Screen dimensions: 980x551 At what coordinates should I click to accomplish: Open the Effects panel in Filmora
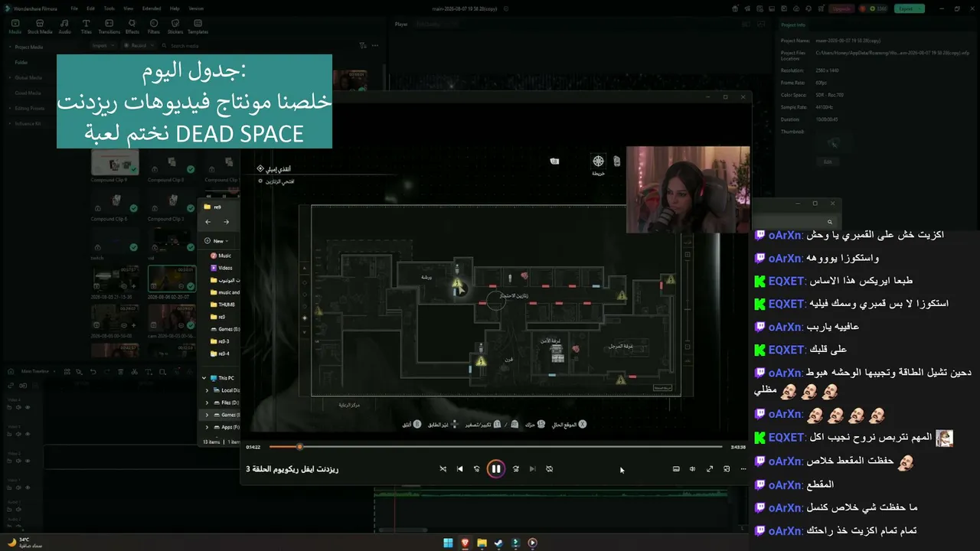coord(132,27)
